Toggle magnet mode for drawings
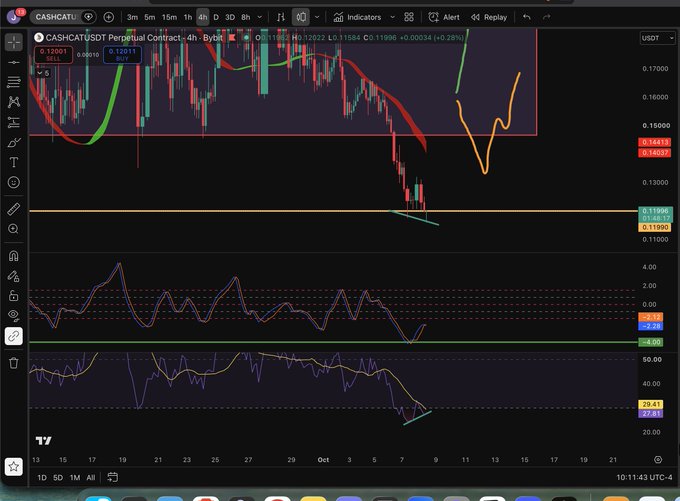This screenshot has width=680, height=501. pyautogui.click(x=13, y=256)
